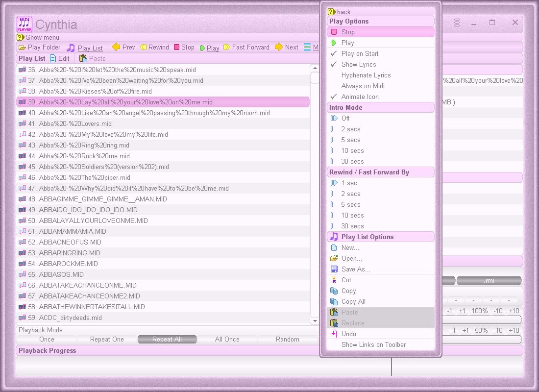
Task: Set Intro Mode to Off
Action: (x=381, y=118)
